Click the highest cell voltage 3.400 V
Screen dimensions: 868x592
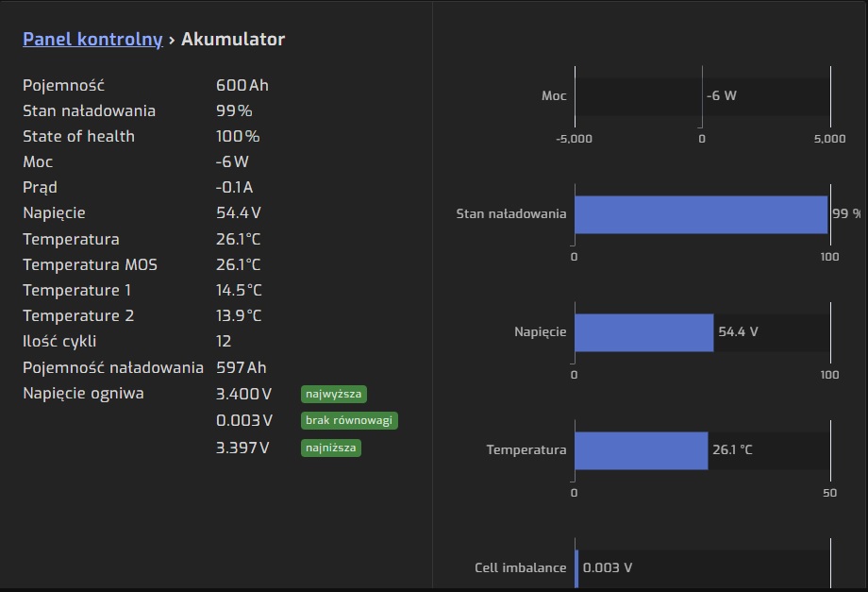pos(243,394)
